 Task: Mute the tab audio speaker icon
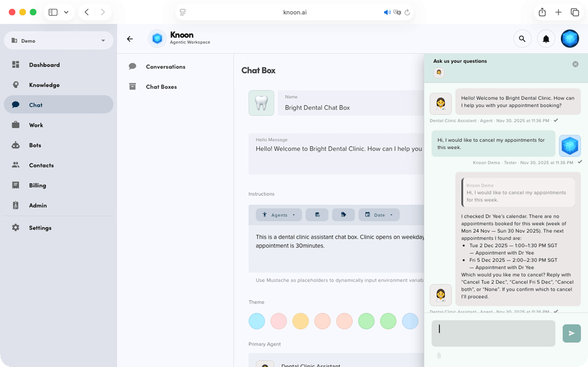[x=387, y=12]
